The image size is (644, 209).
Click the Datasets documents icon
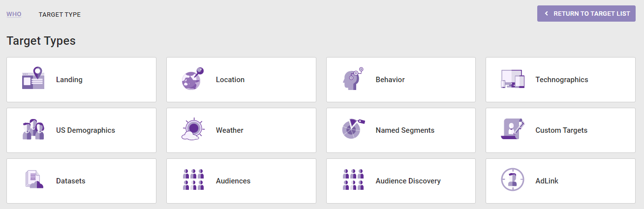[x=34, y=179]
